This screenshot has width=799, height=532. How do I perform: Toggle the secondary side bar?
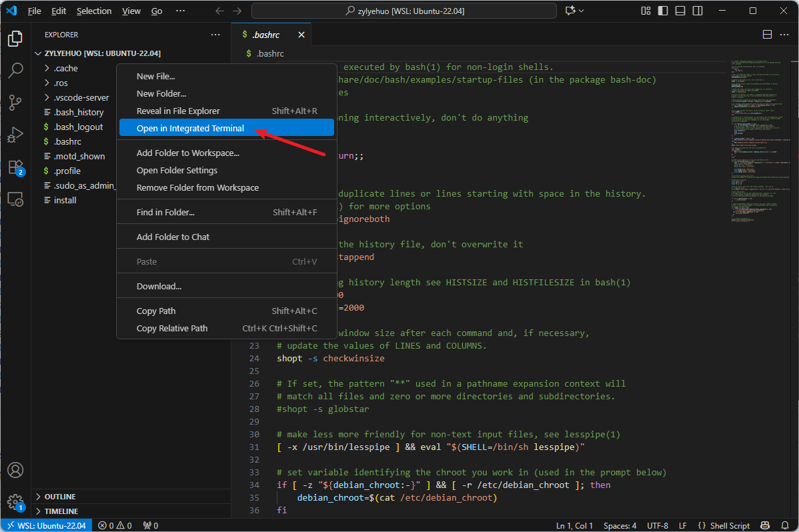[x=698, y=11]
